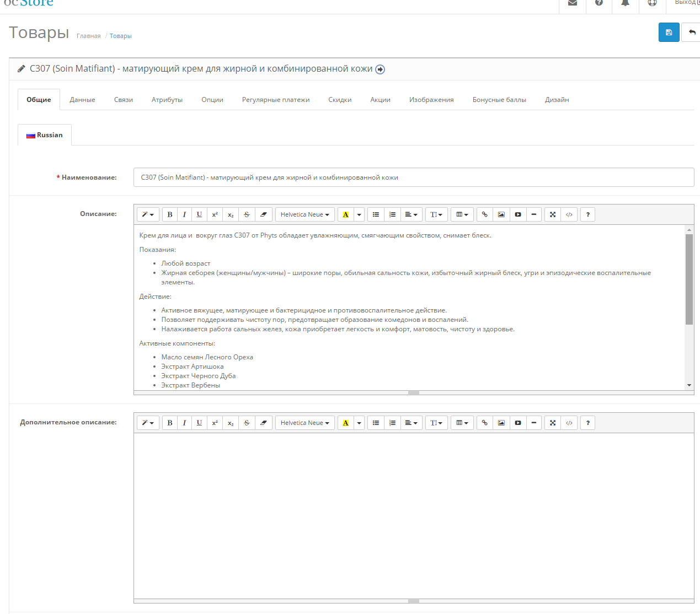
Task: Apply subscript in Описание editor
Action: (x=231, y=214)
